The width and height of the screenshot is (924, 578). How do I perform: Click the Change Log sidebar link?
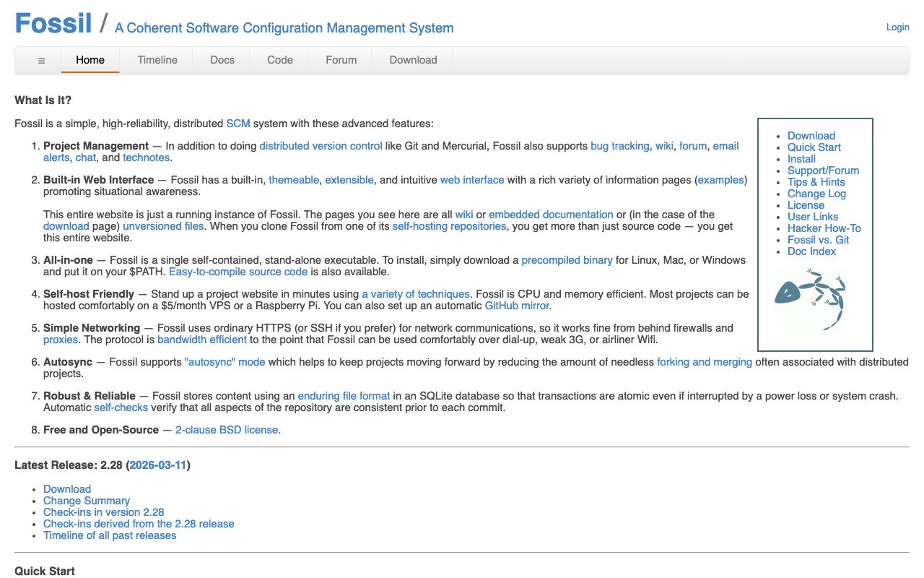[816, 194]
